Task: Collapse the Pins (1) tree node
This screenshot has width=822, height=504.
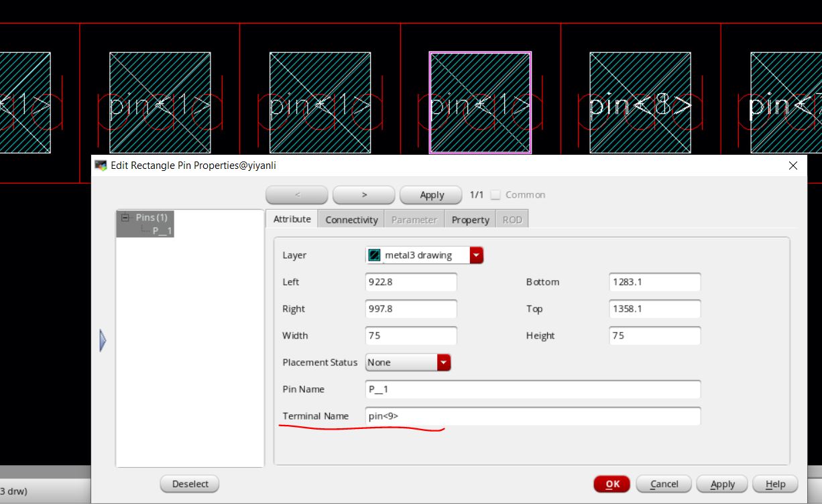Action: (125, 218)
